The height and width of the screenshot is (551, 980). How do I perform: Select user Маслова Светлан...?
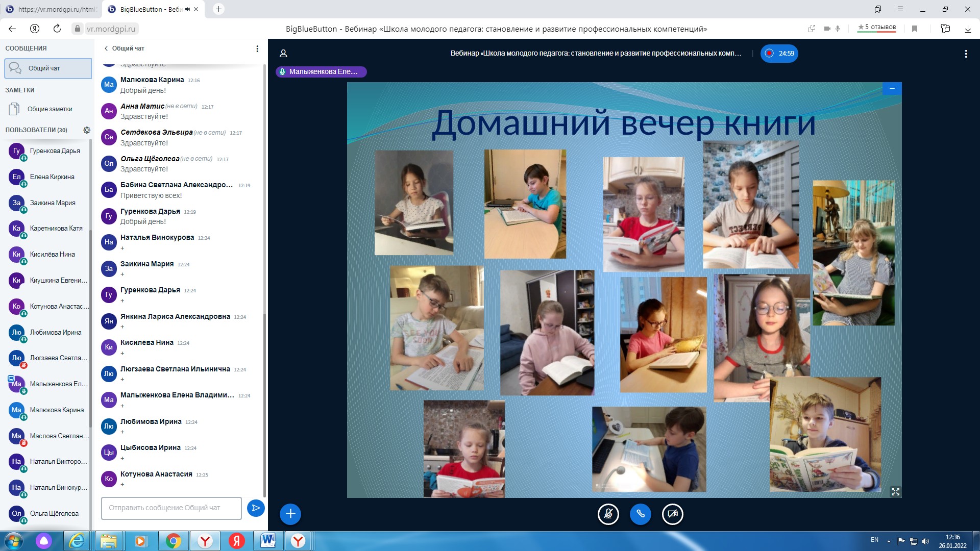[x=48, y=436]
